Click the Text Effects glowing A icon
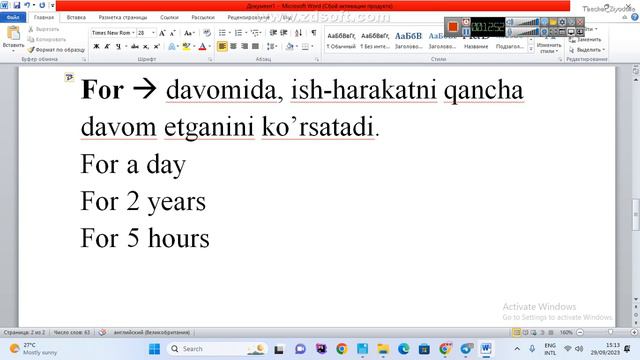The image size is (640, 360). [x=172, y=47]
